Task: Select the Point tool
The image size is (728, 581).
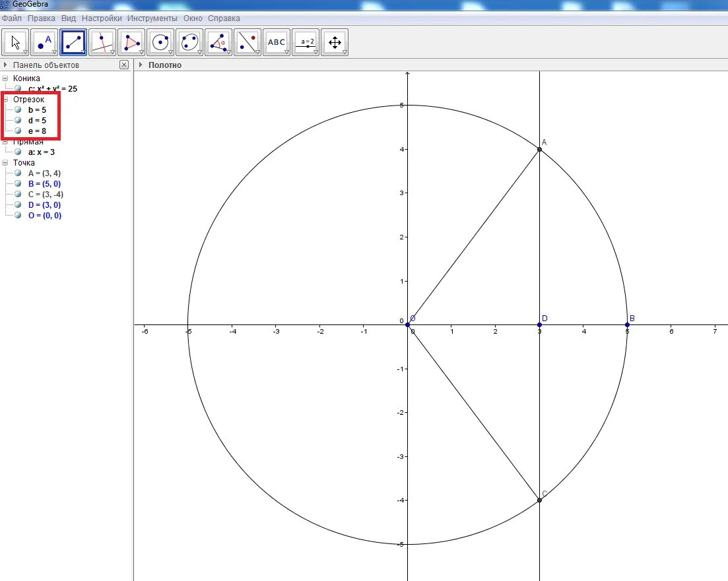Action: click(44, 42)
